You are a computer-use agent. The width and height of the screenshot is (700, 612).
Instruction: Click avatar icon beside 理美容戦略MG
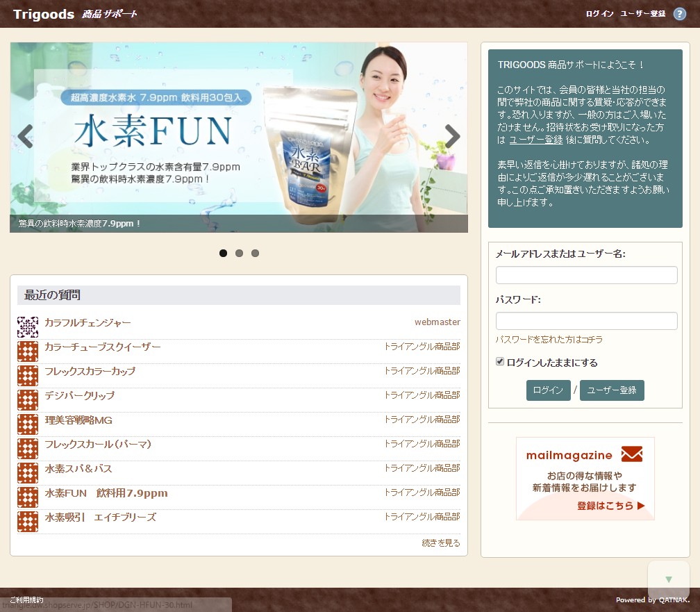coord(28,424)
